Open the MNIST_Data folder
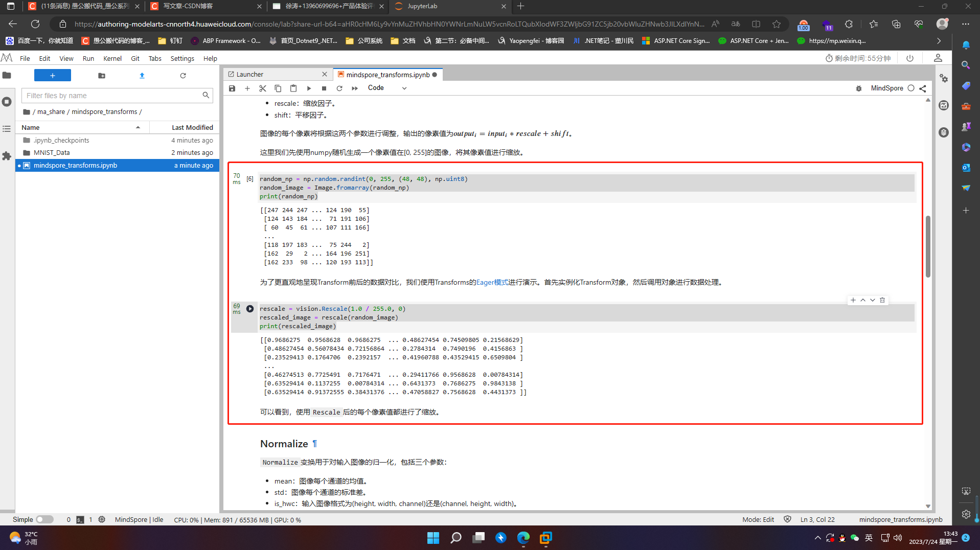980x550 pixels. 118,152
